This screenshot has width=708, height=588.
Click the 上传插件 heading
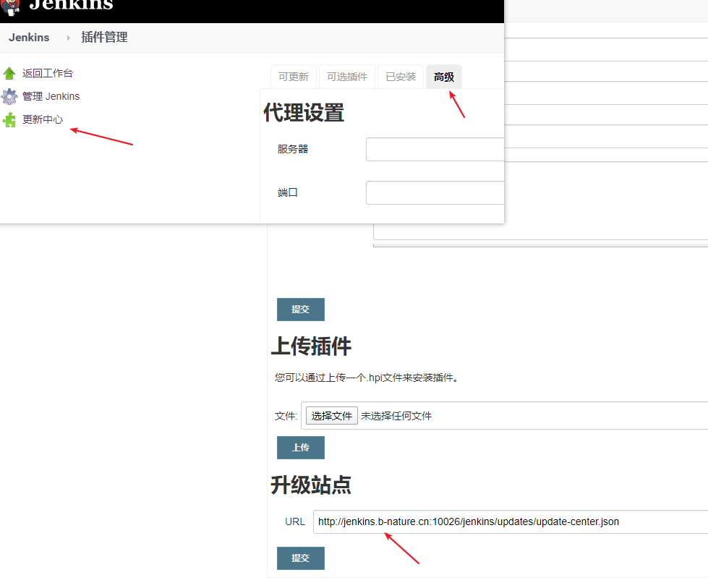311,346
